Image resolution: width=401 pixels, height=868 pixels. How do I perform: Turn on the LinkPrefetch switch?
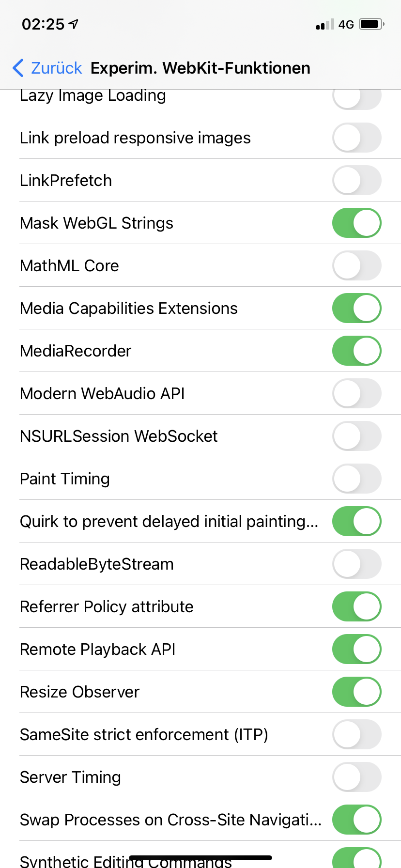pyautogui.click(x=356, y=180)
